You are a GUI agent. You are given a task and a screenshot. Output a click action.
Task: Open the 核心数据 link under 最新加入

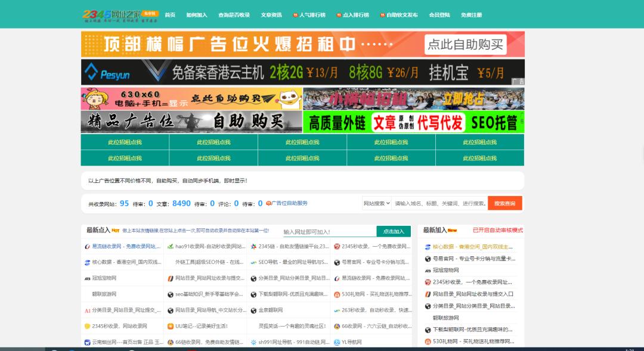click(x=470, y=247)
